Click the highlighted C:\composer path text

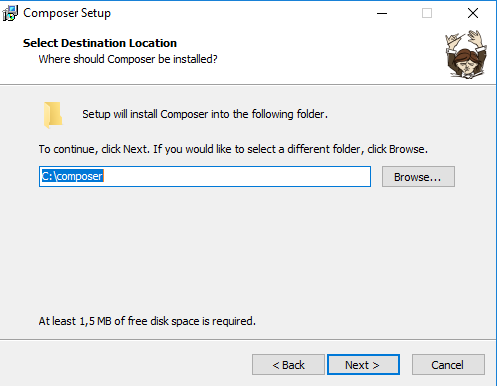click(72, 176)
